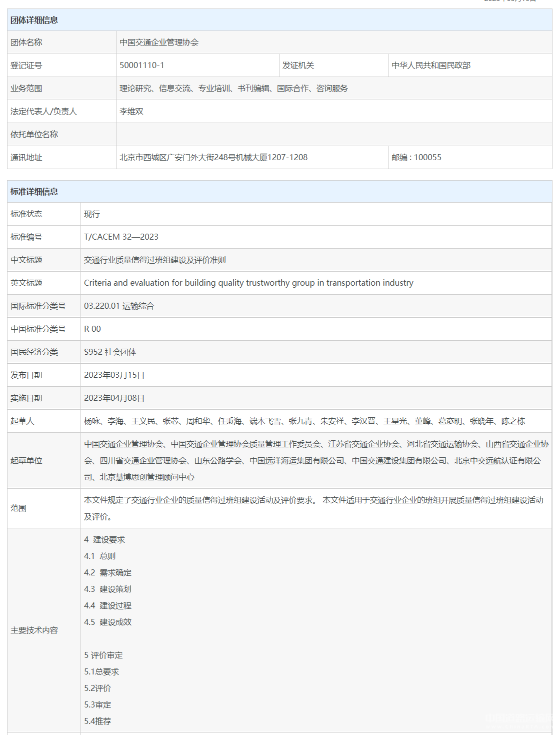Click the 主要技术内容 label

(34, 630)
